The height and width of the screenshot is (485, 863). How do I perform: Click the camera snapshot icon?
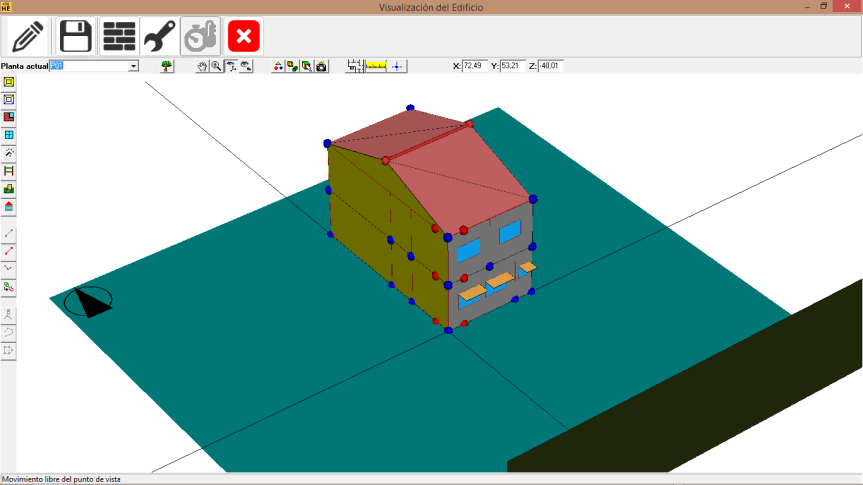(321, 66)
